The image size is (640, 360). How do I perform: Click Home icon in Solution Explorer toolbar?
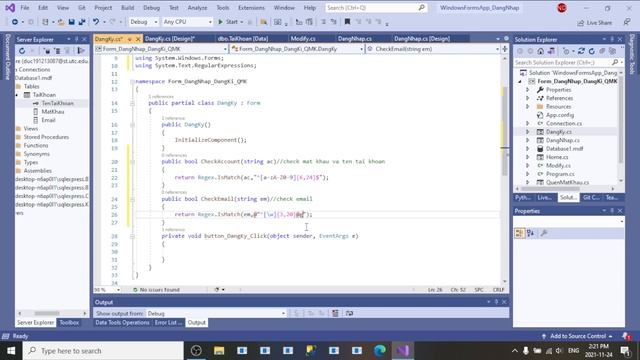(x=540, y=51)
